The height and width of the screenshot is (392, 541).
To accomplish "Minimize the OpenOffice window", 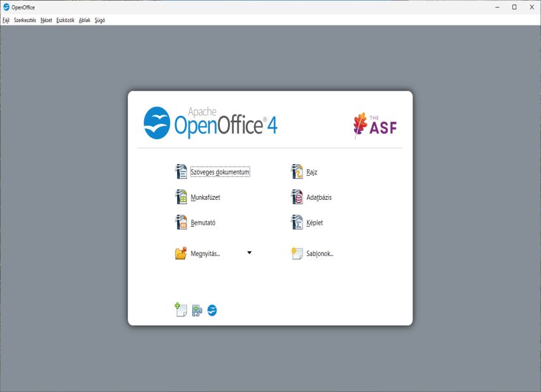I will tap(497, 7).
